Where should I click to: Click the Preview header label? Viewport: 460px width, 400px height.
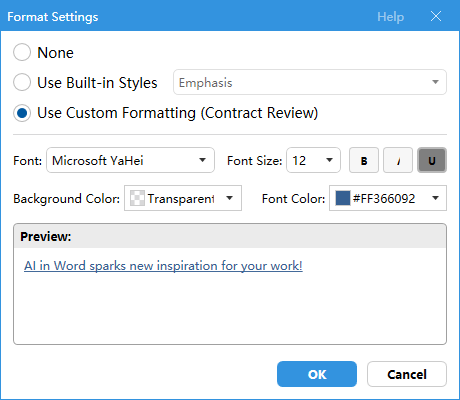(x=46, y=236)
